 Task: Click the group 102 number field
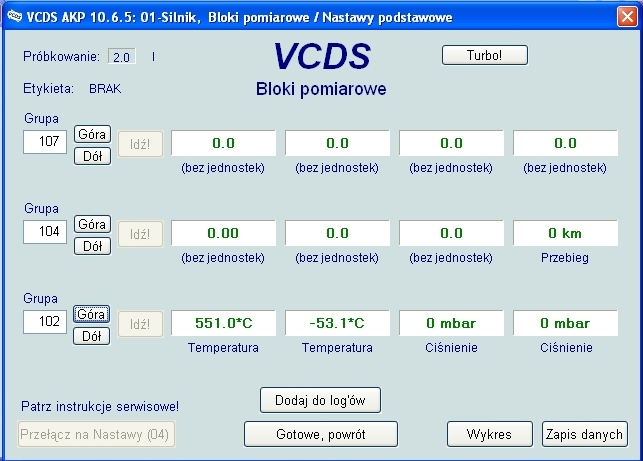[45, 323]
